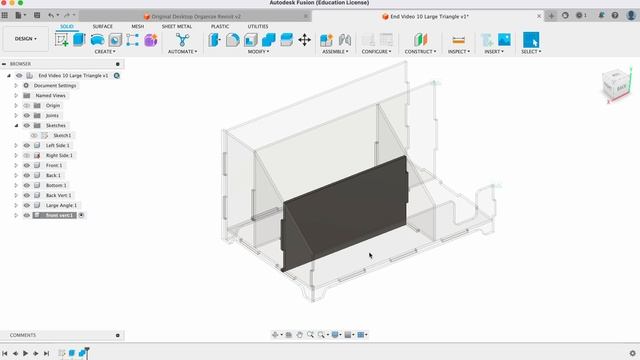This screenshot has height=360, width=640.
Task: Select the Revolve tool icon
Action: click(97, 40)
